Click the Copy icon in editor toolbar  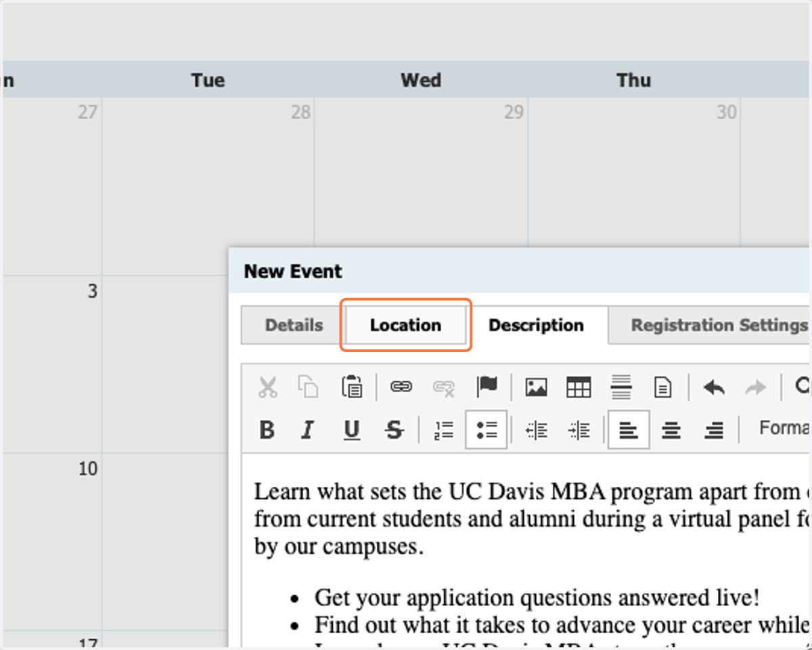pyautogui.click(x=309, y=387)
